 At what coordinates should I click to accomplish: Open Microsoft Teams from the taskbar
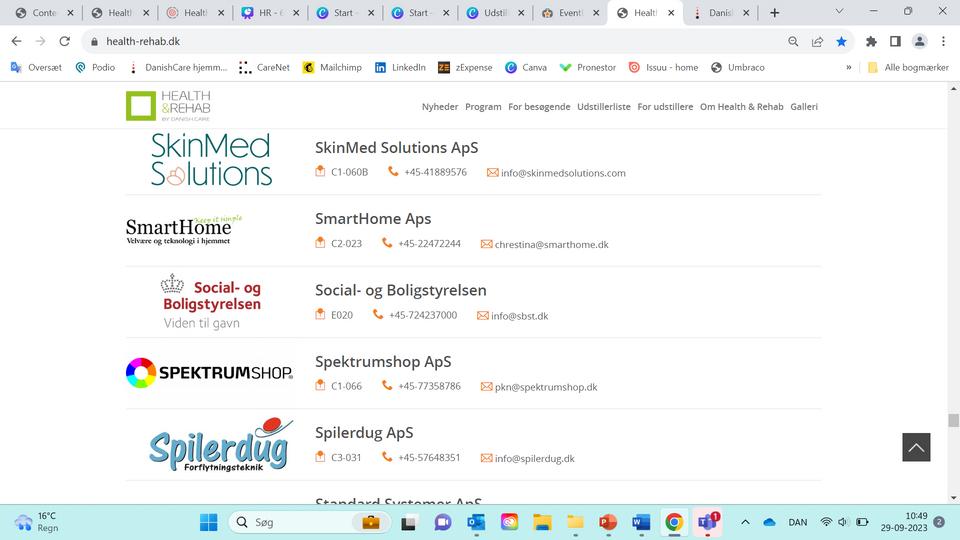707,522
